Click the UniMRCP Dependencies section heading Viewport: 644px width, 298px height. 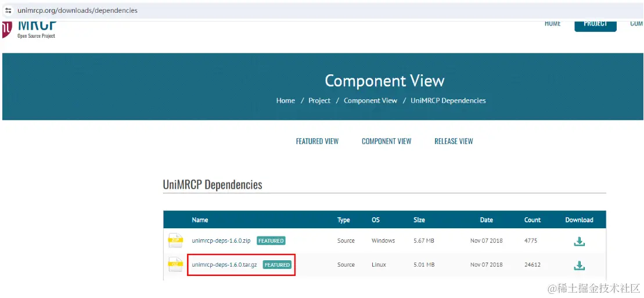click(213, 185)
